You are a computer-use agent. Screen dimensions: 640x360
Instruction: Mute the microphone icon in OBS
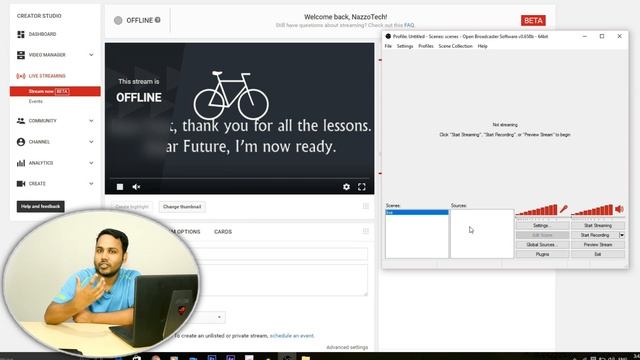[564, 209]
